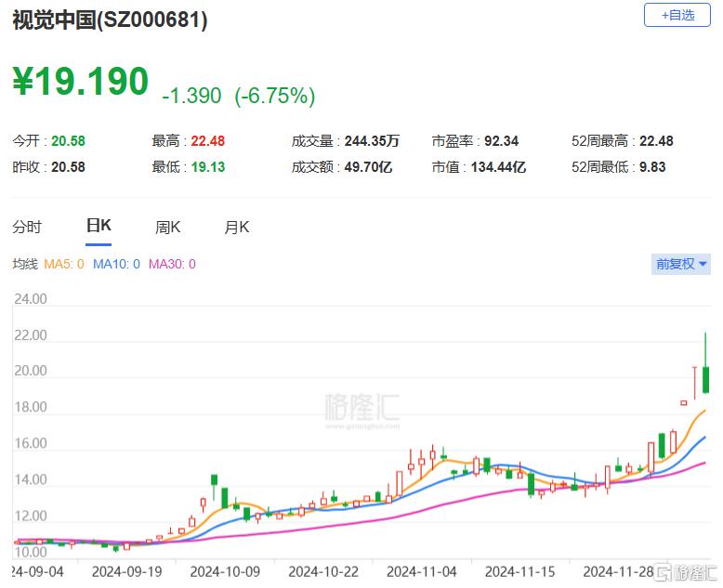Click 最低 value 19.13

click(208, 167)
